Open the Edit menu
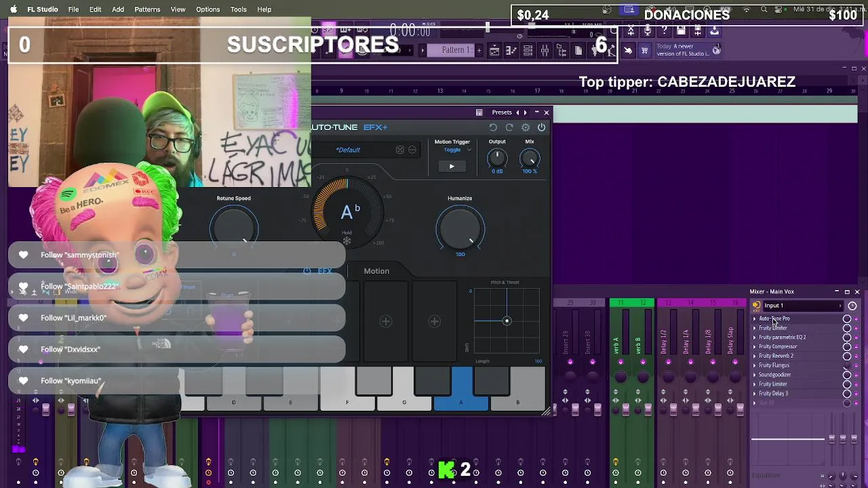This screenshot has width=868, height=488. 95,9
